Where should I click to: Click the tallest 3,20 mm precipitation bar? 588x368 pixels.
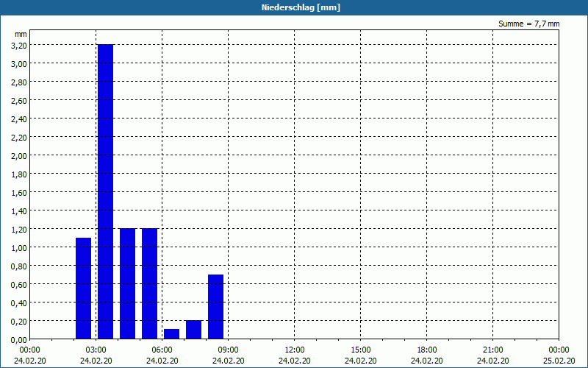point(105,191)
